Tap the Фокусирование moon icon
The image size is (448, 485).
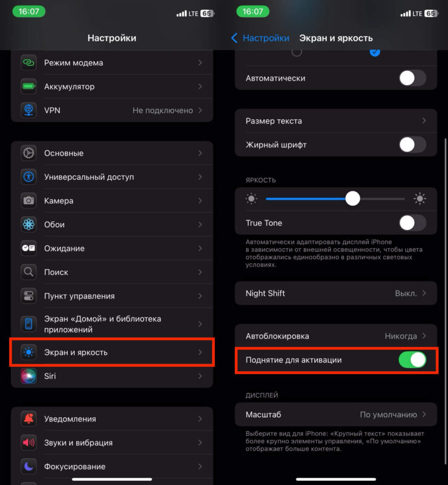click(28, 467)
